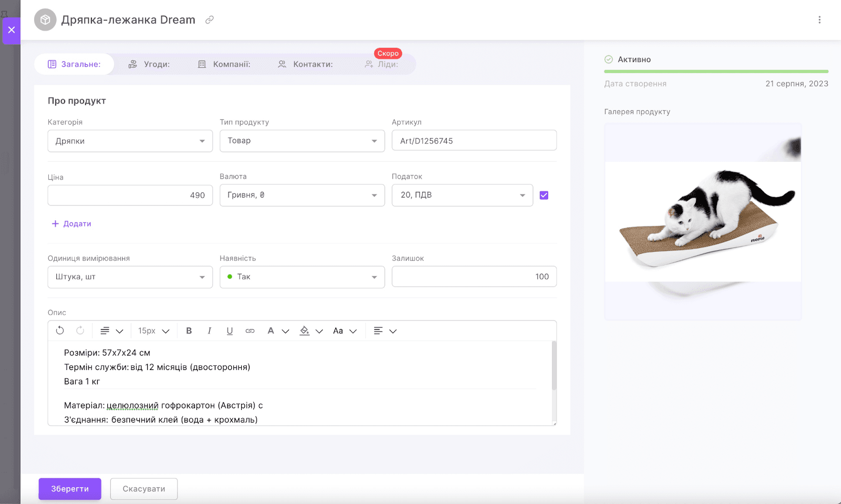Click the Скасувати cancel button
841x504 pixels.
tap(143, 489)
